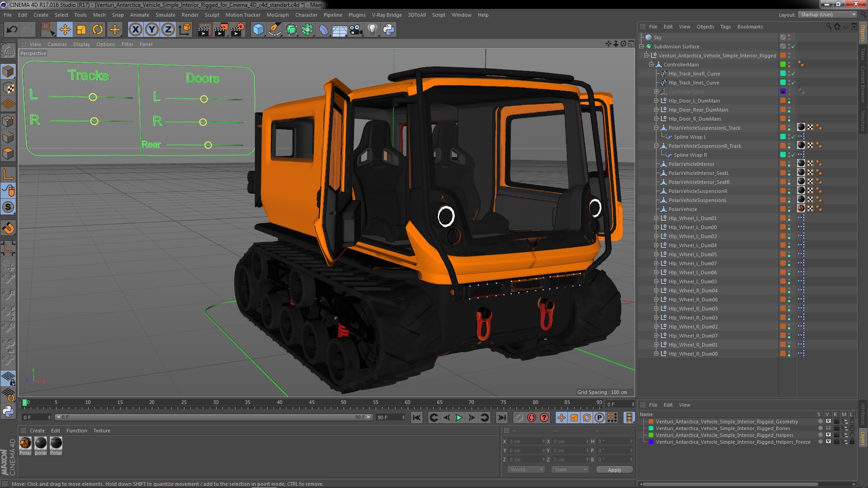Open the World coordinate dropdown
Viewport: 868px width, 488px height.
pos(526,469)
